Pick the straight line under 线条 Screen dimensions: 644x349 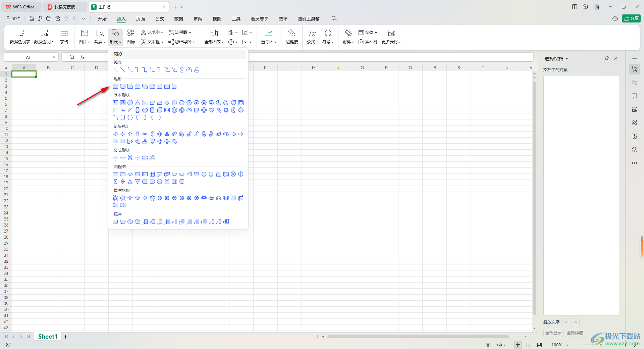point(115,70)
